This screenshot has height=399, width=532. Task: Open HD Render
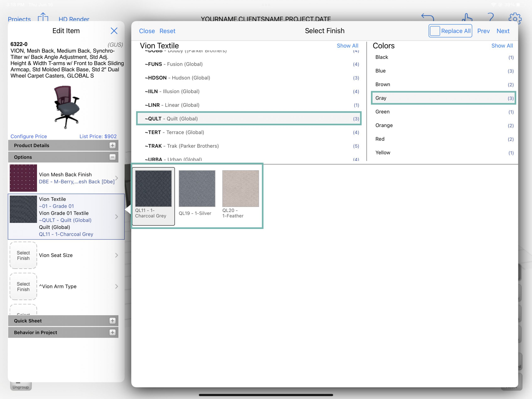[x=74, y=19]
